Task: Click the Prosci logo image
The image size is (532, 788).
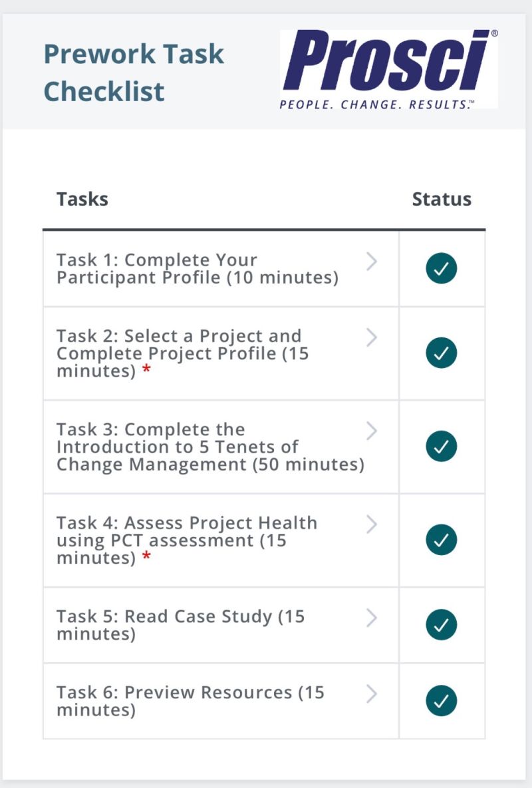Action: 388,69
